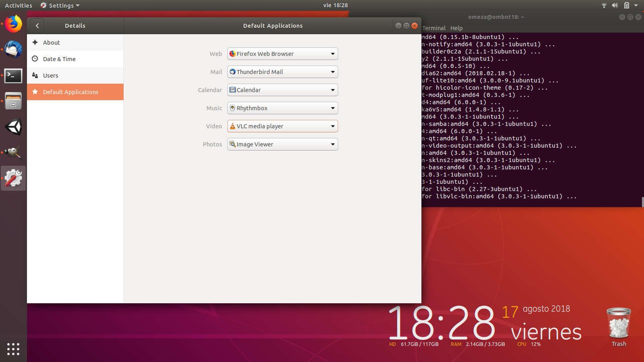Select the About star icon
The width and height of the screenshot is (644, 362).
click(x=35, y=42)
